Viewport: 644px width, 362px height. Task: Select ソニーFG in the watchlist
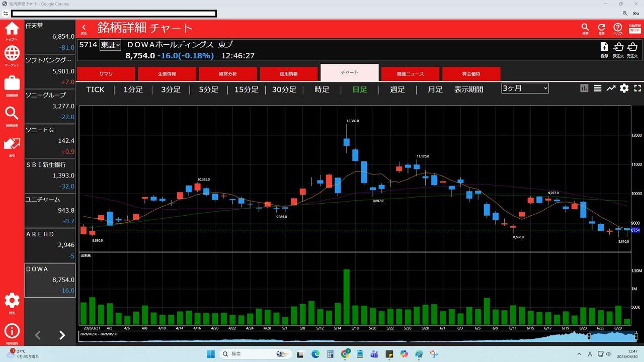tap(50, 141)
